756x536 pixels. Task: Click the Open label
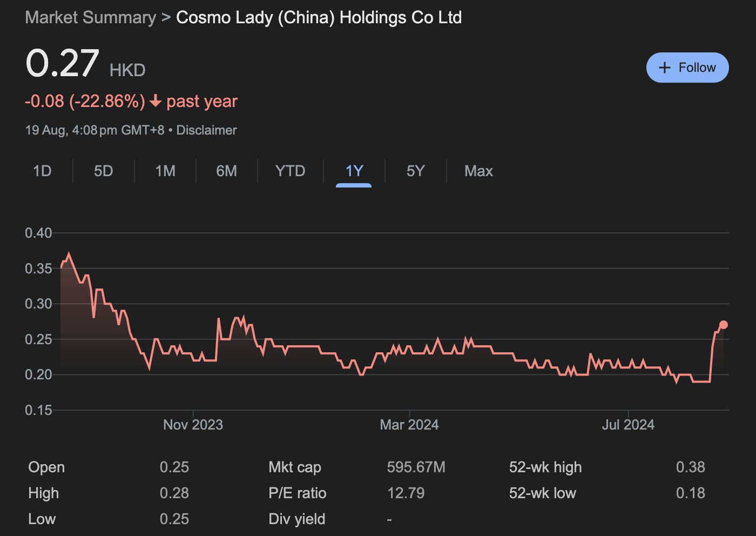click(46, 467)
